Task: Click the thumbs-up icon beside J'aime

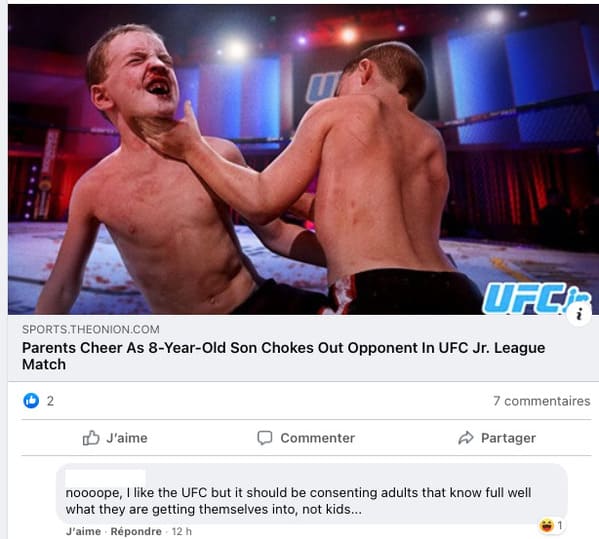Action: (x=91, y=438)
